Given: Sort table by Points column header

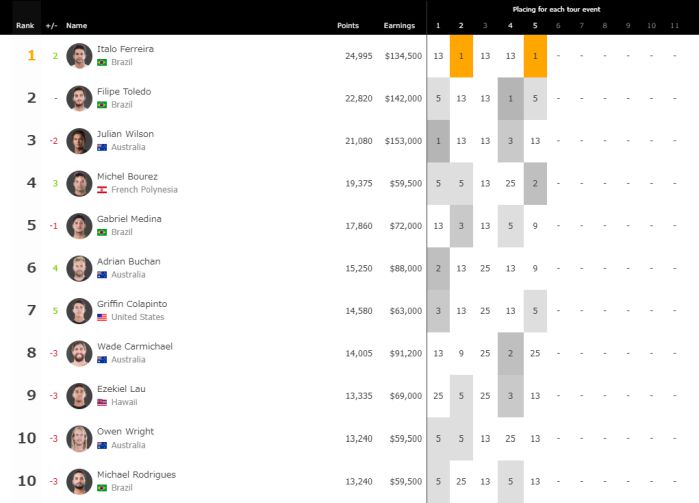Looking at the screenshot, I should tap(348, 25).
